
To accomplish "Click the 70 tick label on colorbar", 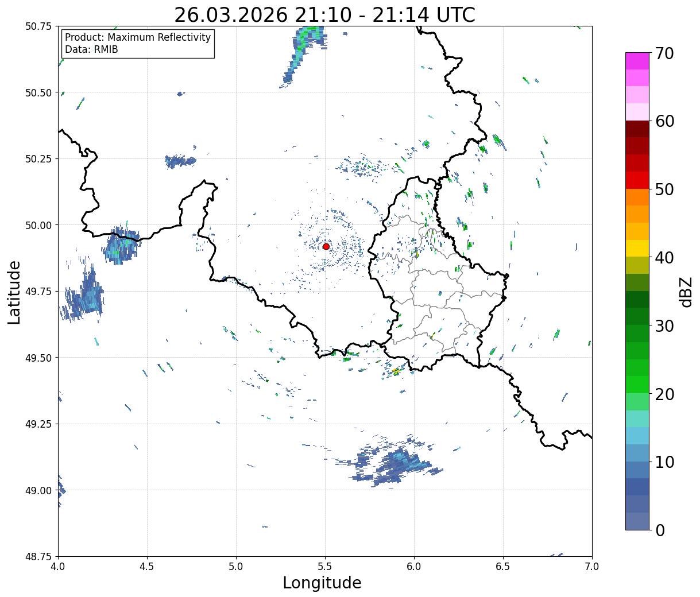I will click(x=664, y=53).
